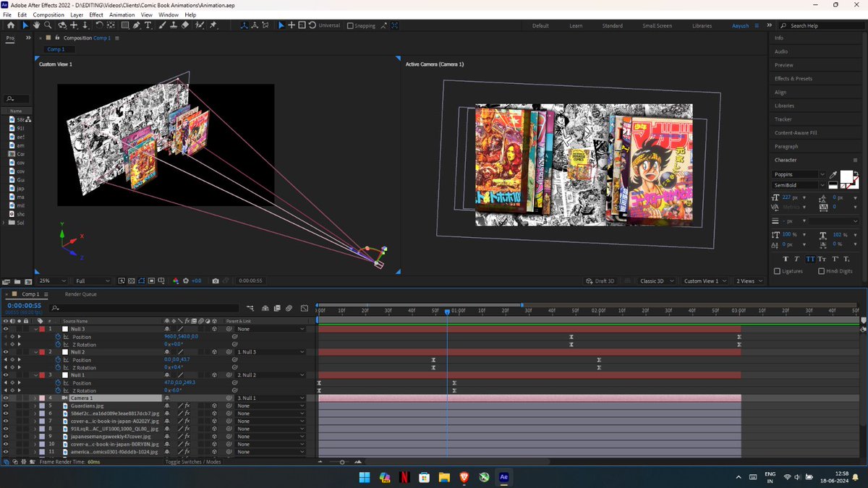Click the Home icon in toolbar
Image resolution: width=868 pixels, height=488 pixels.
(x=10, y=25)
